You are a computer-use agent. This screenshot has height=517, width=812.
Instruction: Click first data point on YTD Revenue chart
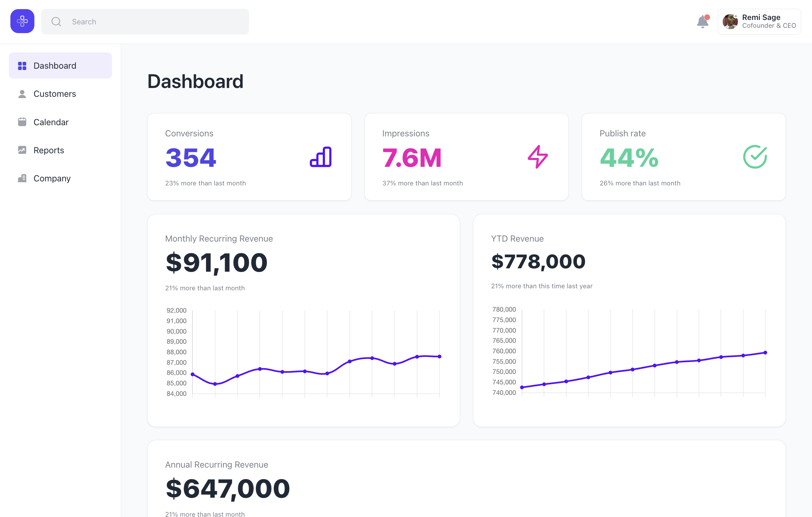(x=522, y=387)
